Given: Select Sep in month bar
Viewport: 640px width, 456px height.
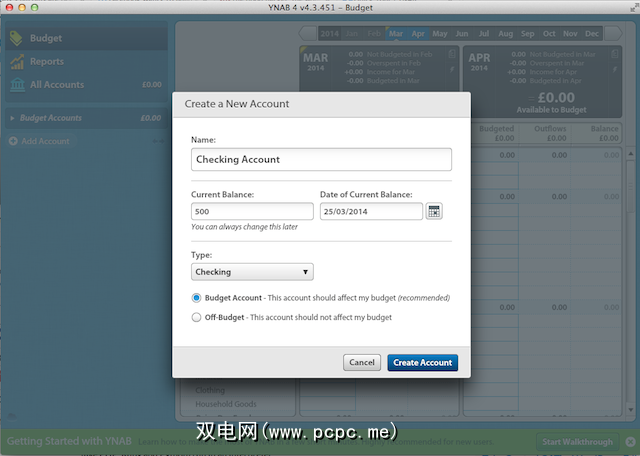Looking at the screenshot, I should 527,33.
